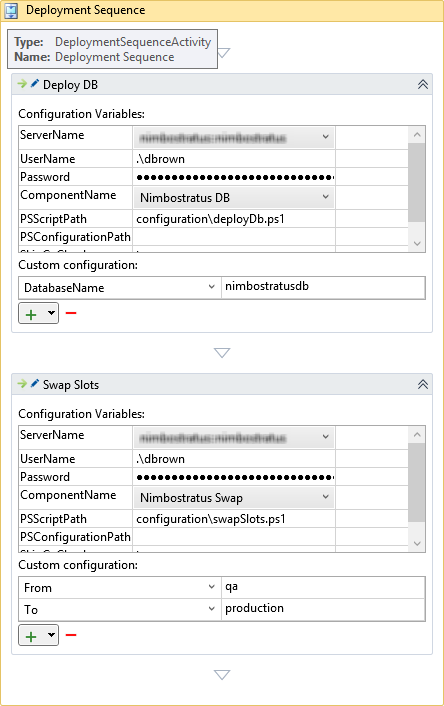This screenshot has height=706, width=444.
Task: Collapse the Deploy DB activity panel
Action: click(423, 84)
